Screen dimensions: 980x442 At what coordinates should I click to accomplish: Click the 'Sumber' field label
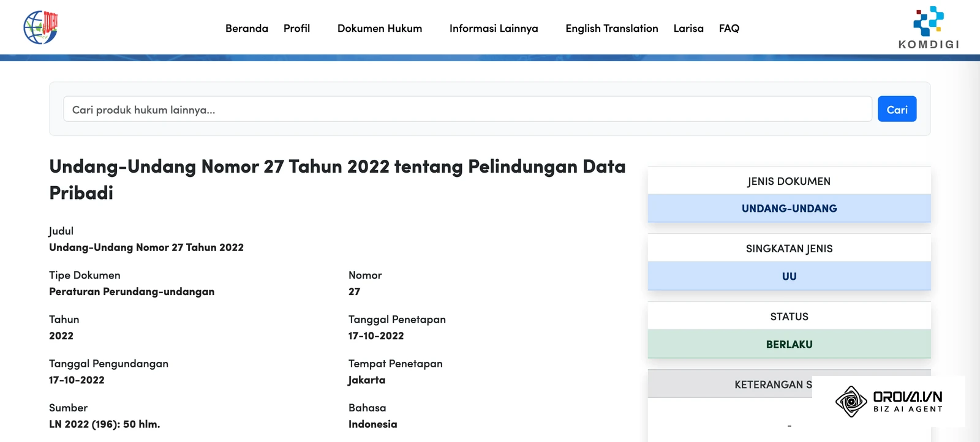(x=68, y=407)
